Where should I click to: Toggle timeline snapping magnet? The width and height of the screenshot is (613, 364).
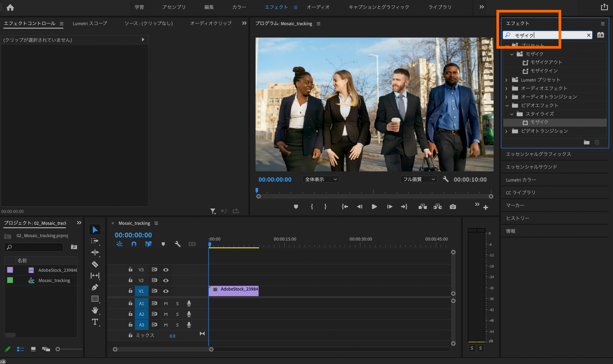pos(134,244)
